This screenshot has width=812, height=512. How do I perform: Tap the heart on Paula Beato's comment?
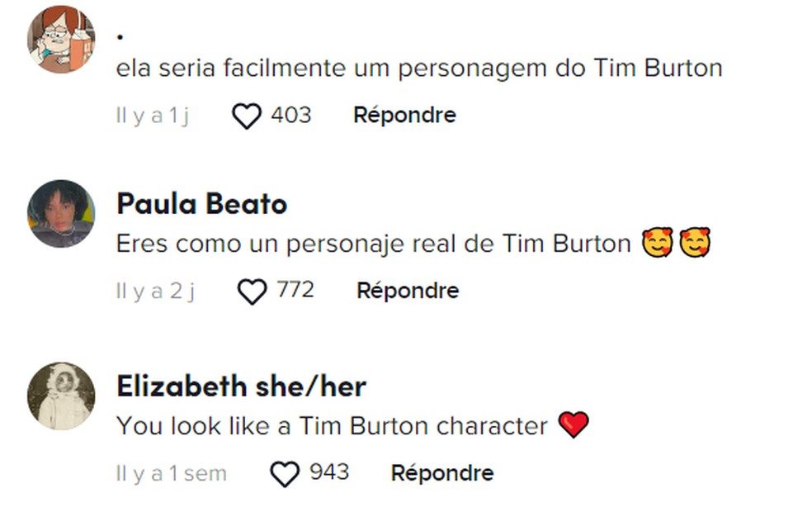252,292
